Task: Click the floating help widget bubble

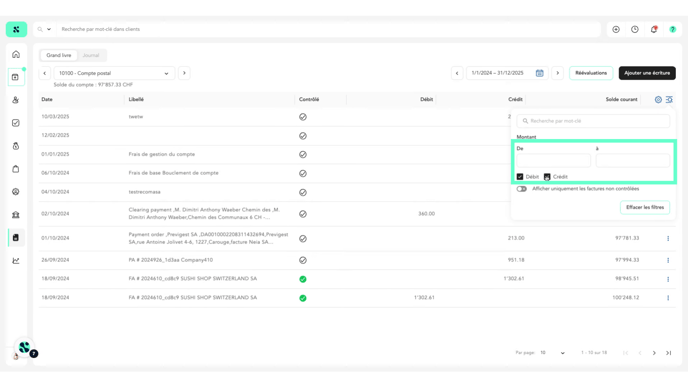Action: tap(25, 348)
